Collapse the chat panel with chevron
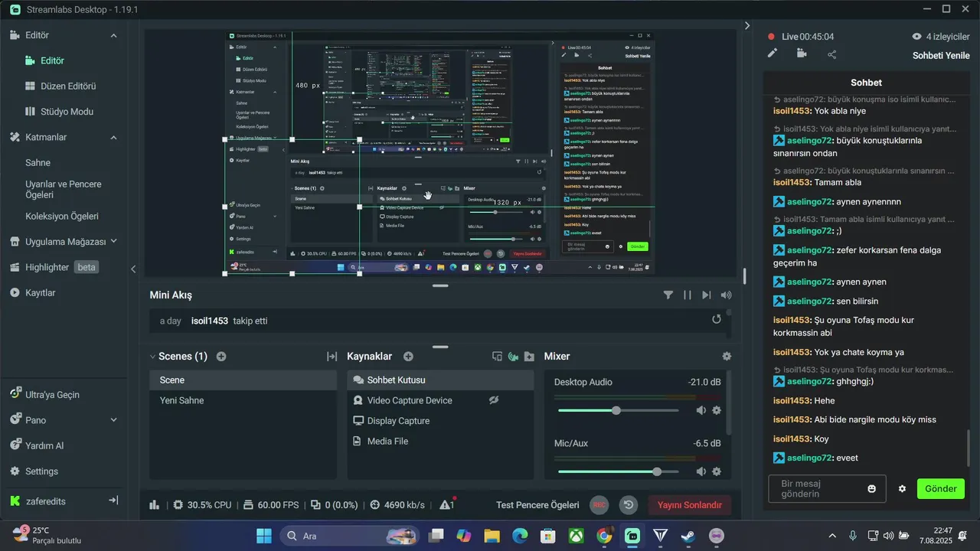This screenshot has width=980, height=551. [x=747, y=25]
